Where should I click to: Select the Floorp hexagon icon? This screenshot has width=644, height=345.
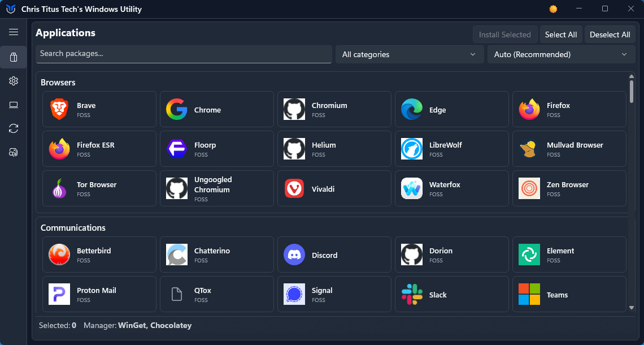(177, 149)
